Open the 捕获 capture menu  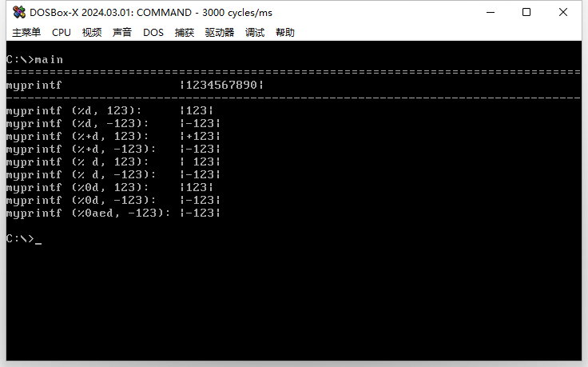point(185,33)
